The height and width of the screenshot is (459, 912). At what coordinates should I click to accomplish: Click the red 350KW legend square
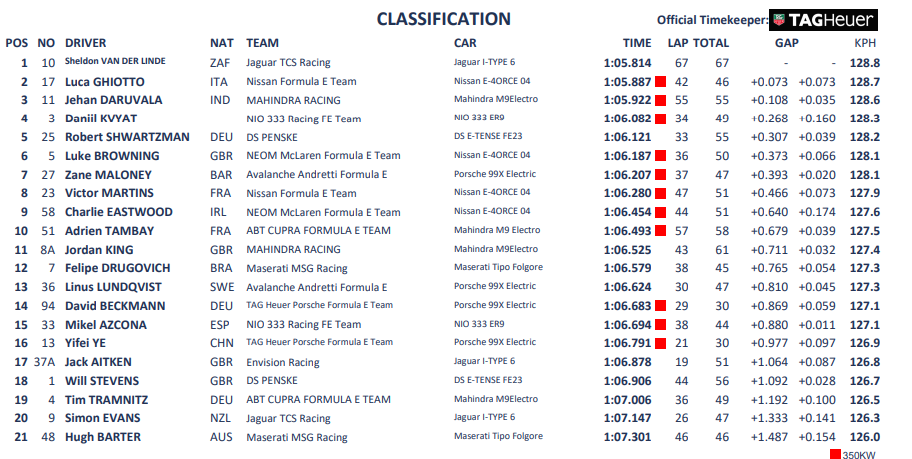[835, 455]
